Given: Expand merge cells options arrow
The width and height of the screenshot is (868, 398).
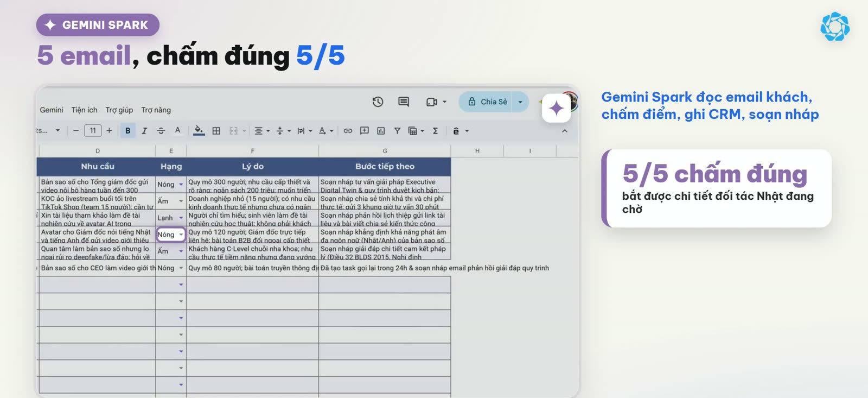Looking at the screenshot, I should tap(244, 131).
